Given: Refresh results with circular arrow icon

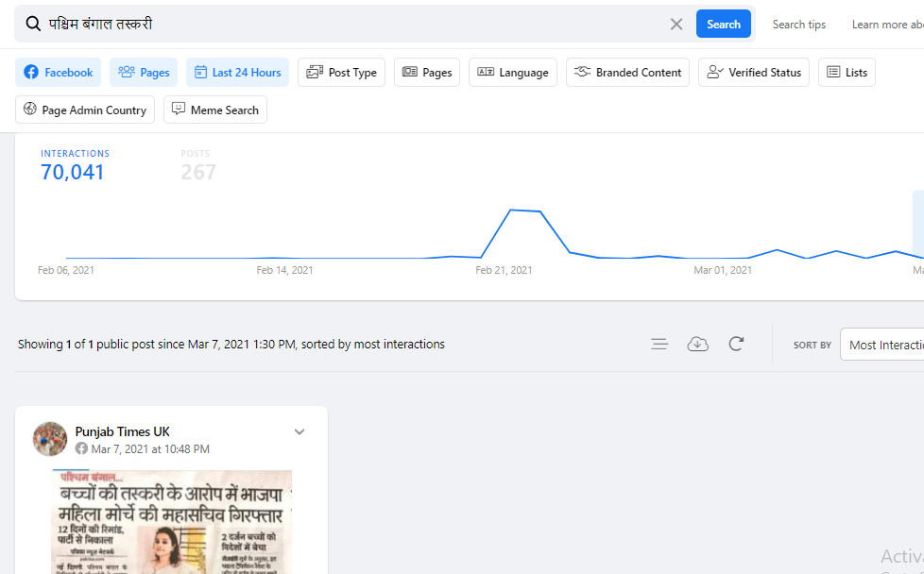Looking at the screenshot, I should (736, 345).
